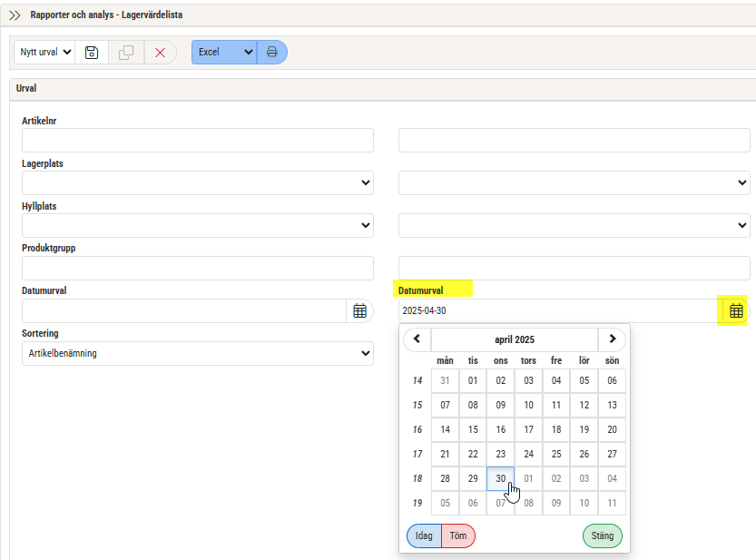Image resolution: width=756 pixels, height=560 pixels.
Task: Click the red X delete icon
Action: (160, 53)
